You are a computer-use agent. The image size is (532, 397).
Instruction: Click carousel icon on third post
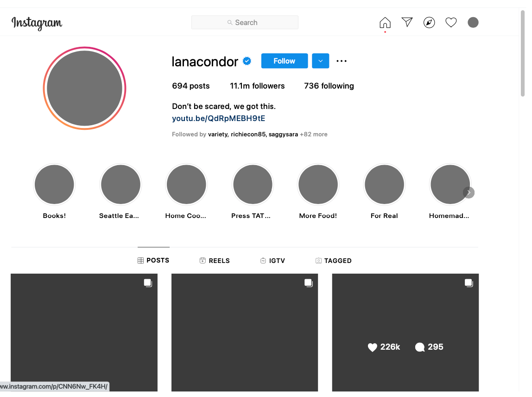point(469,283)
